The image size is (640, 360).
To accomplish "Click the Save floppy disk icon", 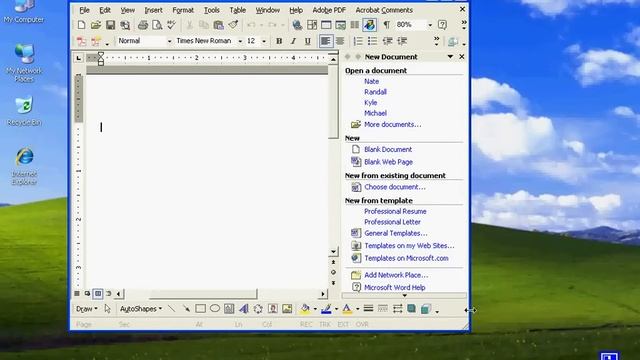I will click(x=110, y=25).
